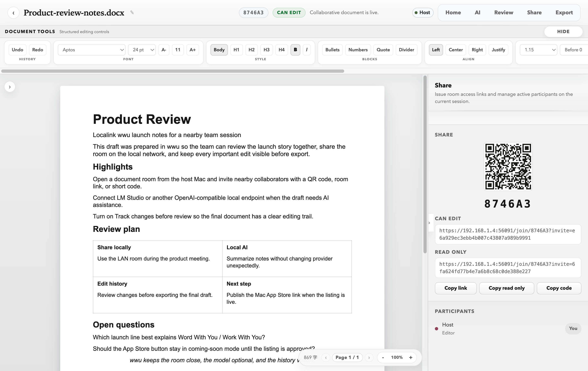Click the horizontal toolbar scrollbar
The width and height of the screenshot is (588, 371).
point(173,71)
